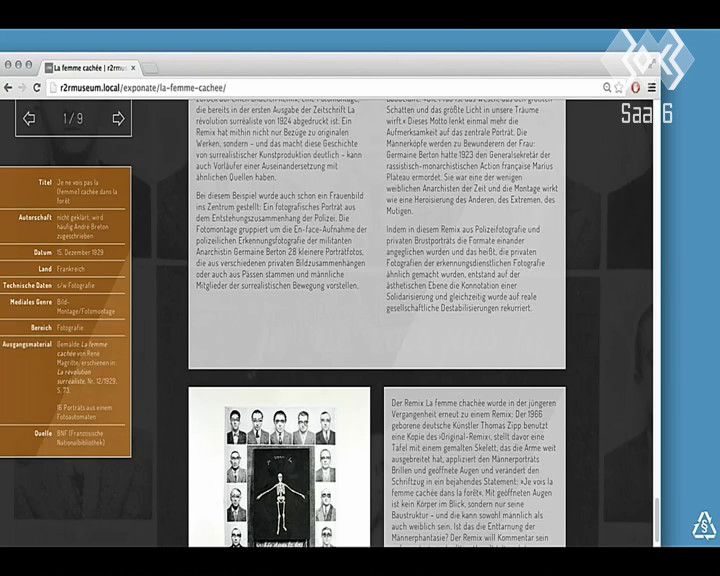Go back with browser back arrow
The height and width of the screenshot is (576, 720).
pos(8,87)
